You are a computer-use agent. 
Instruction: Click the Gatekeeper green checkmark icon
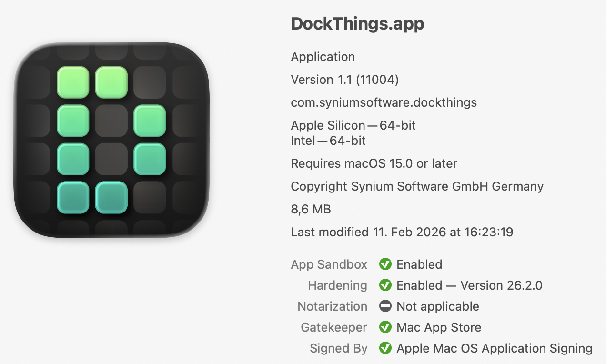tap(385, 327)
